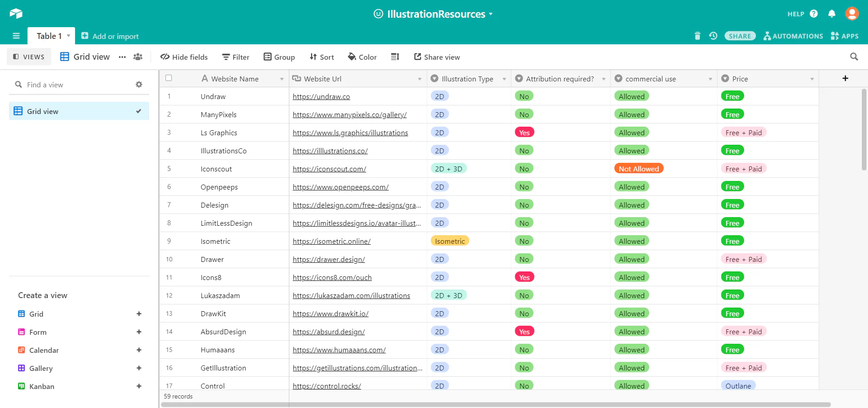868x408 pixels.
Task: Click the horizontal scrollbar at bottom
Action: point(496,404)
